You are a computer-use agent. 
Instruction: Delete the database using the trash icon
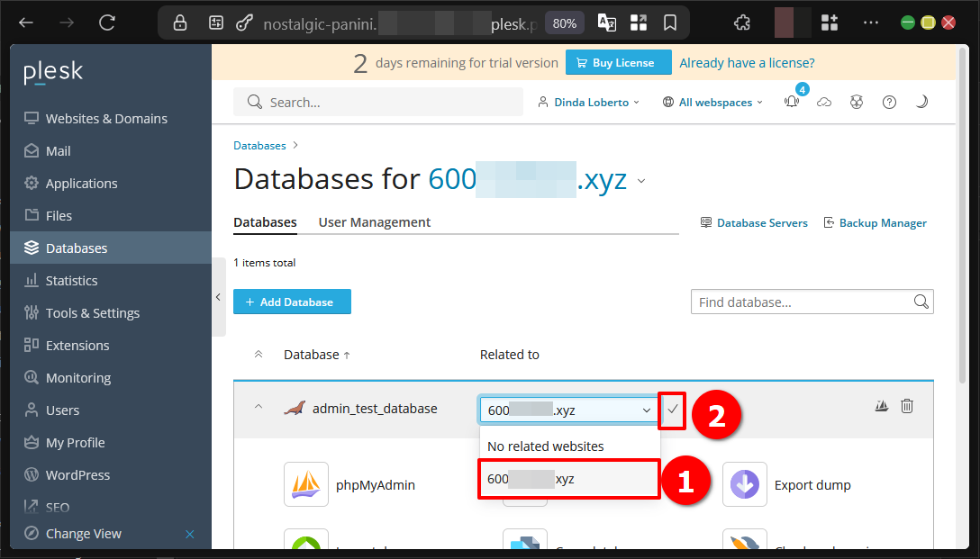[x=907, y=406]
